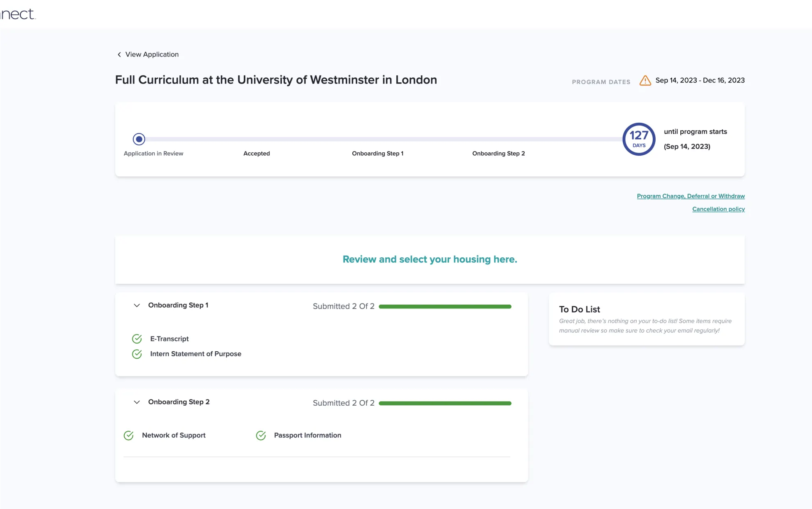Open the Cancellation policy link
The width and height of the screenshot is (812, 509).
(x=718, y=209)
